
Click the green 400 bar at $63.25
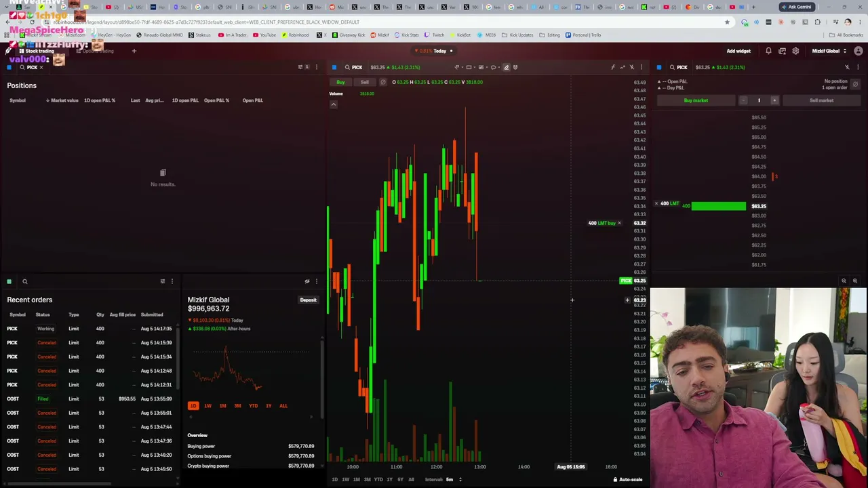point(719,206)
